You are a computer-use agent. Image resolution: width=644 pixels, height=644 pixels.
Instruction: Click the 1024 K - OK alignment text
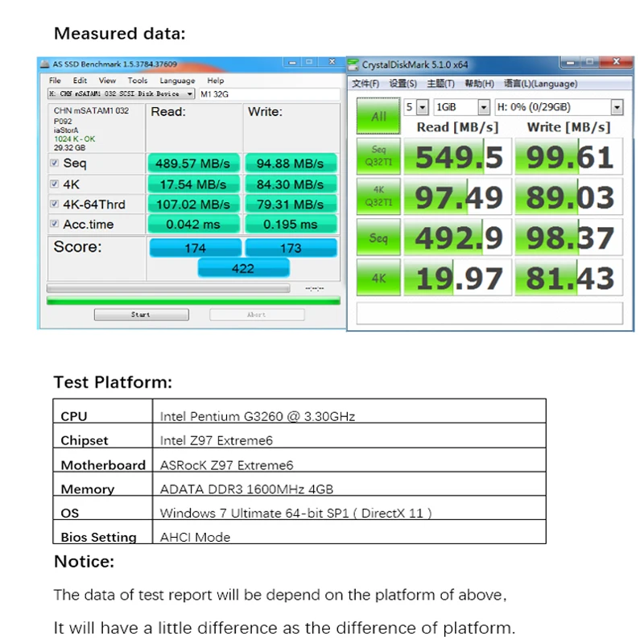click(74, 138)
